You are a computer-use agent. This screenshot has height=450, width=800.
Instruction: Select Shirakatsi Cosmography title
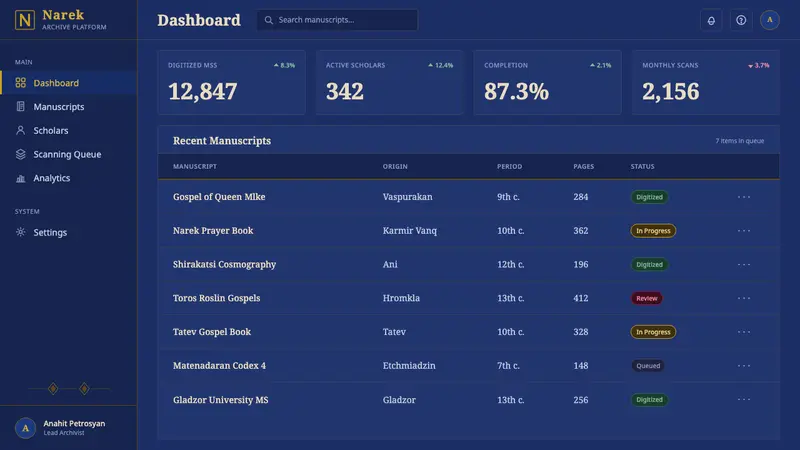point(224,264)
